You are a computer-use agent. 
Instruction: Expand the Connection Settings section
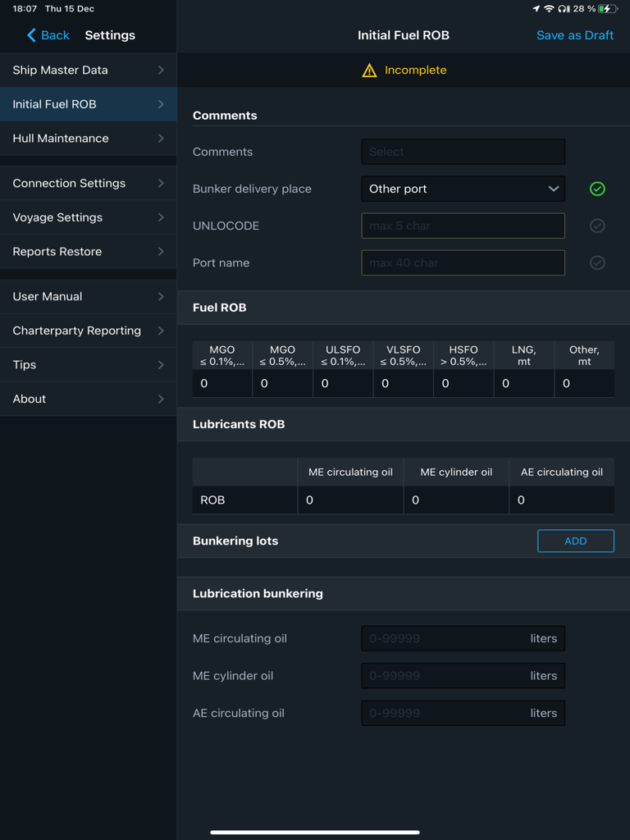click(88, 183)
